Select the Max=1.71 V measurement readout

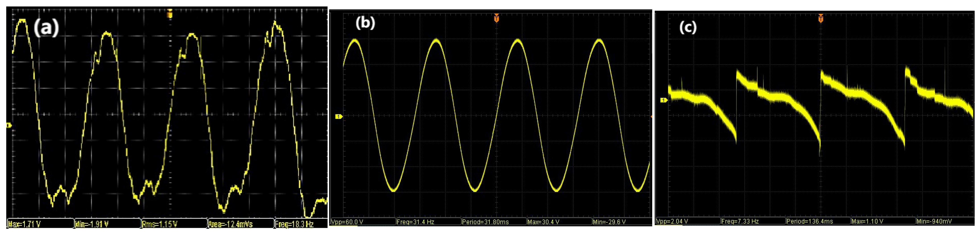(40, 224)
